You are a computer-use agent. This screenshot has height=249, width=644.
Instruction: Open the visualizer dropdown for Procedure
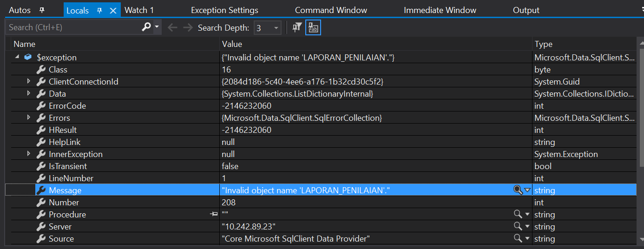coord(527,214)
